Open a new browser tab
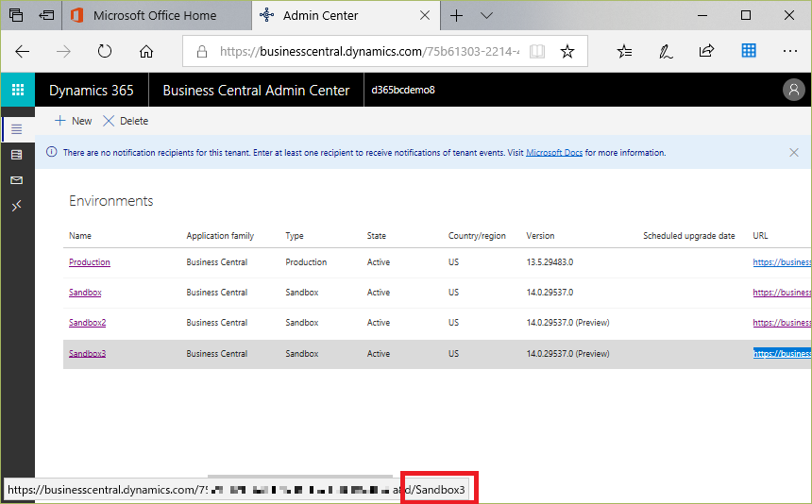The width and height of the screenshot is (812, 504). click(x=456, y=15)
